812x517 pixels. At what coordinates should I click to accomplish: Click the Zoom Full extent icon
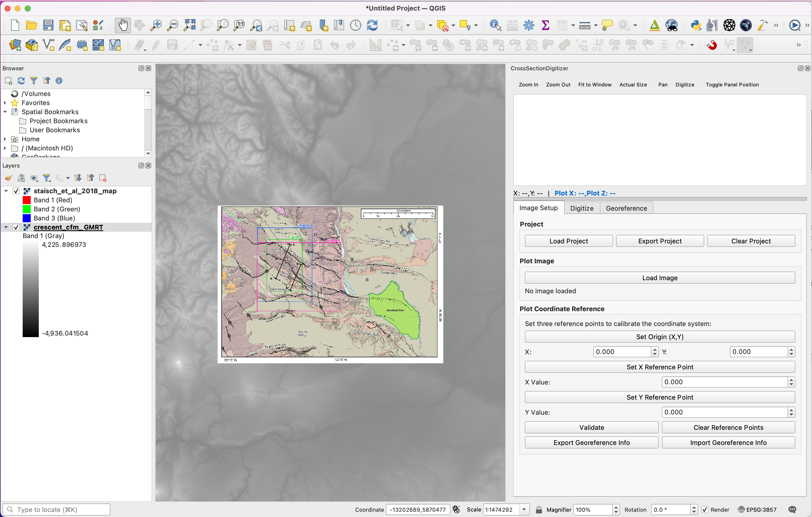[189, 25]
